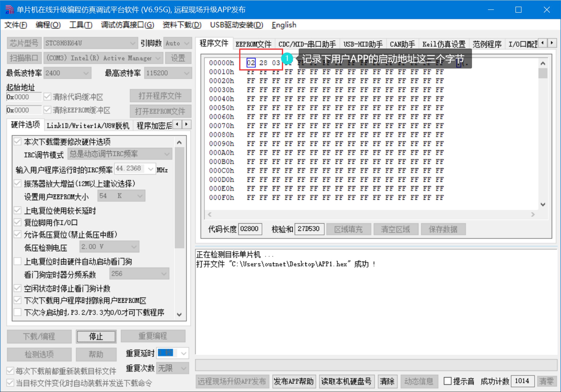Switch to USB-HID助手 tab
The height and width of the screenshot is (392, 561).
[363, 44]
